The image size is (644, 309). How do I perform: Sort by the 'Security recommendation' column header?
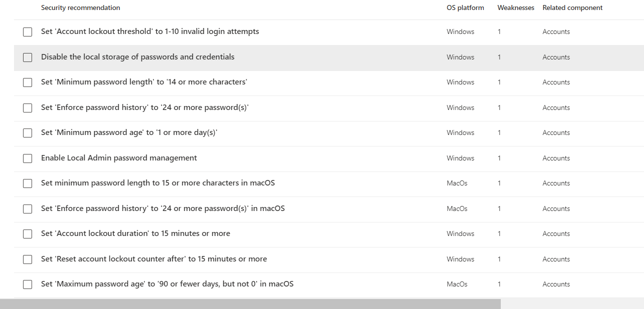80,7
